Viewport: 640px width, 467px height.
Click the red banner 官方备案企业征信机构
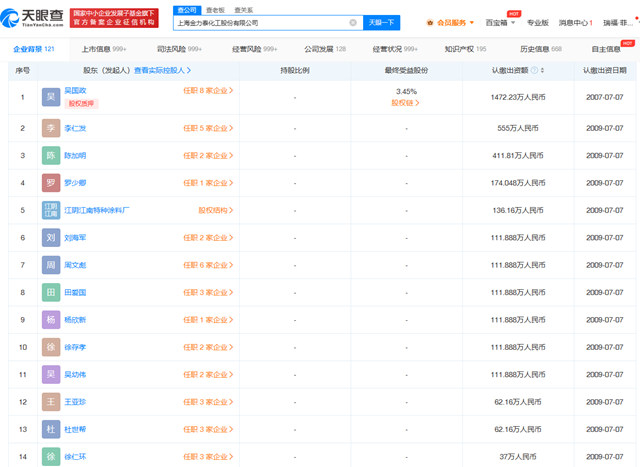pos(114,18)
